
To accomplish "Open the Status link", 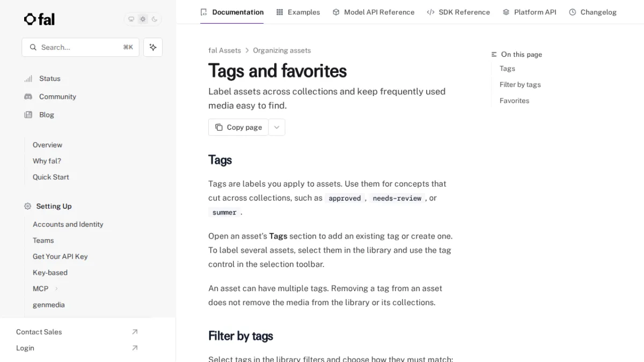I will (50, 78).
